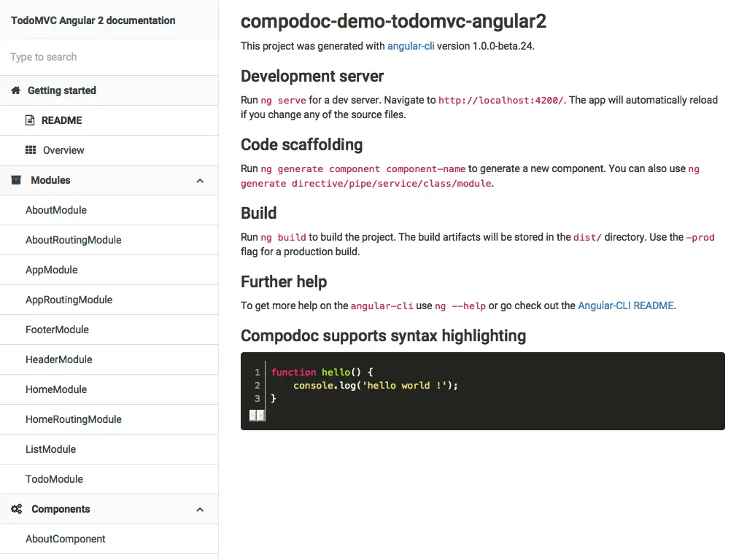Open AboutModule in sidebar
The image size is (747, 560).
click(109, 210)
